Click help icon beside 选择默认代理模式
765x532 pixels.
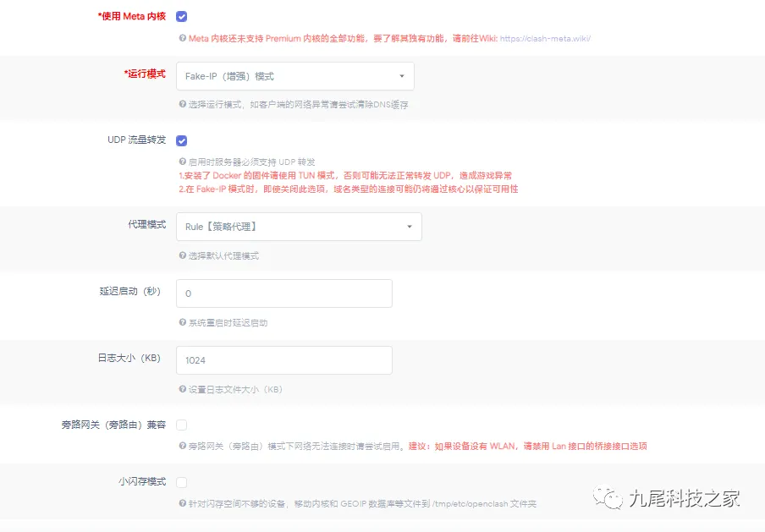[x=182, y=255]
